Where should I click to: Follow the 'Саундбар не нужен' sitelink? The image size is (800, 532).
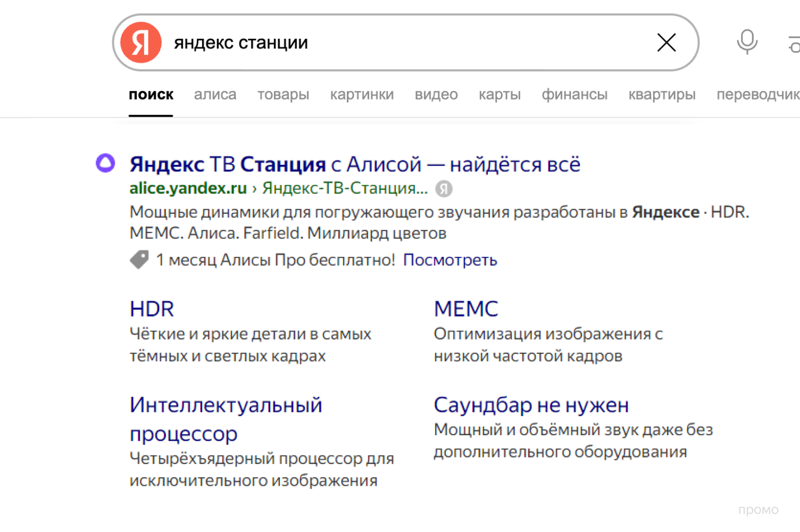point(531,405)
